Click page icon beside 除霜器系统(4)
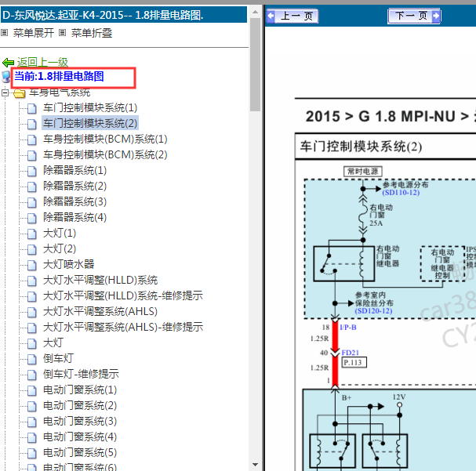The height and width of the screenshot is (471, 476). pyautogui.click(x=32, y=218)
